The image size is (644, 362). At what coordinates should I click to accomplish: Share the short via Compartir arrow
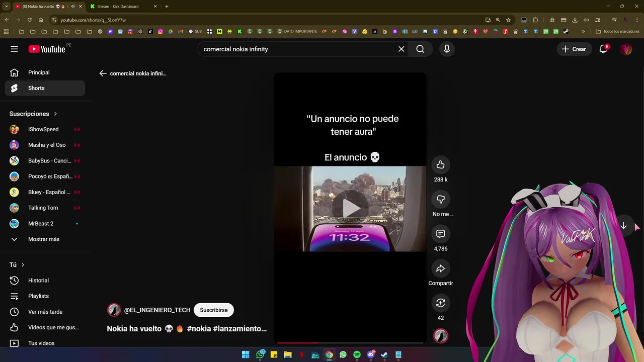441,268
